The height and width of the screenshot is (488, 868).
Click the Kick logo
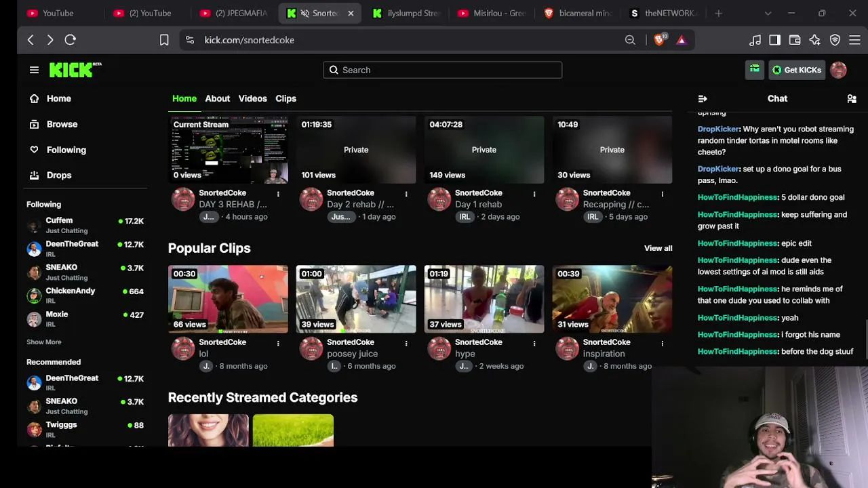point(75,70)
